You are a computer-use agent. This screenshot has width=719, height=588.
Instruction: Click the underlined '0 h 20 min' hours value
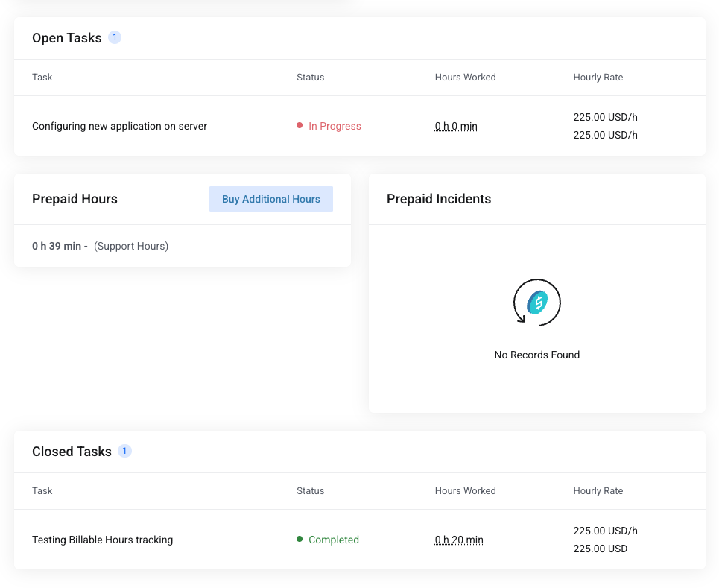tap(459, 540)
